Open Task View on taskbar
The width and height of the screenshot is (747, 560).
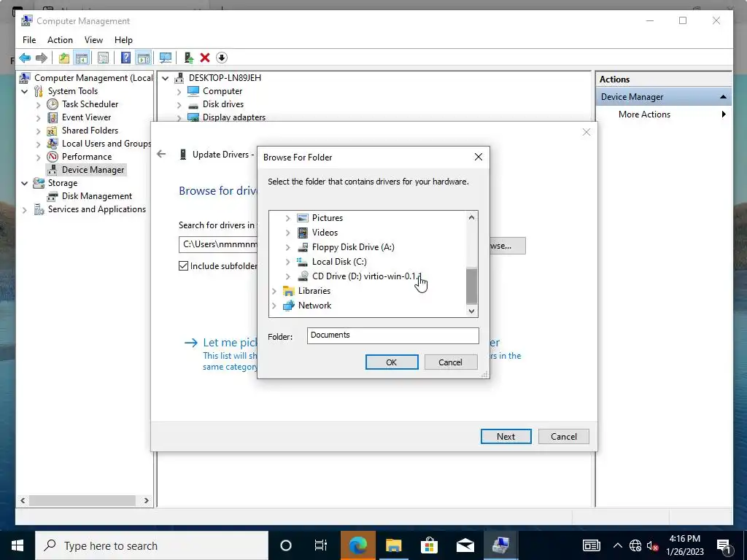pyautogui.click(x=321, y=545)
